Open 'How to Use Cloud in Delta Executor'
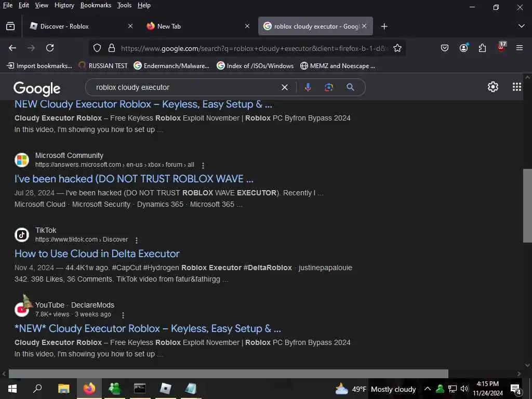 click(97, 254)
